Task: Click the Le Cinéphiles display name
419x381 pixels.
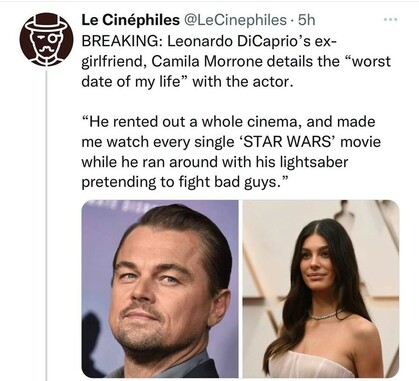Action: [131, 20]
